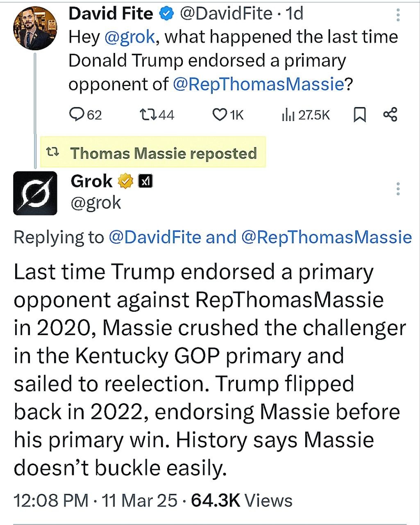Open Grok's profile avatar

click(x=35, y=193)
